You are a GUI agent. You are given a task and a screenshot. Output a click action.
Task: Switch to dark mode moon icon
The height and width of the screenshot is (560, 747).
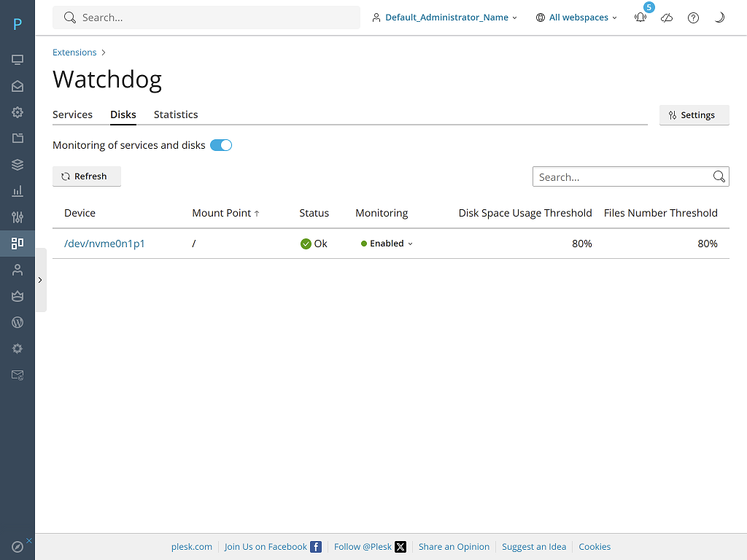coord(719,17)
